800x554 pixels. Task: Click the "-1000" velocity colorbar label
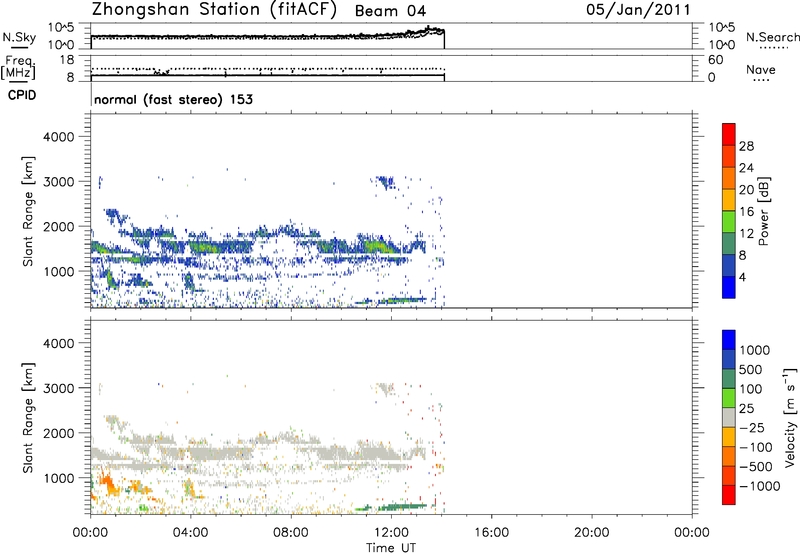coord(760,486)
